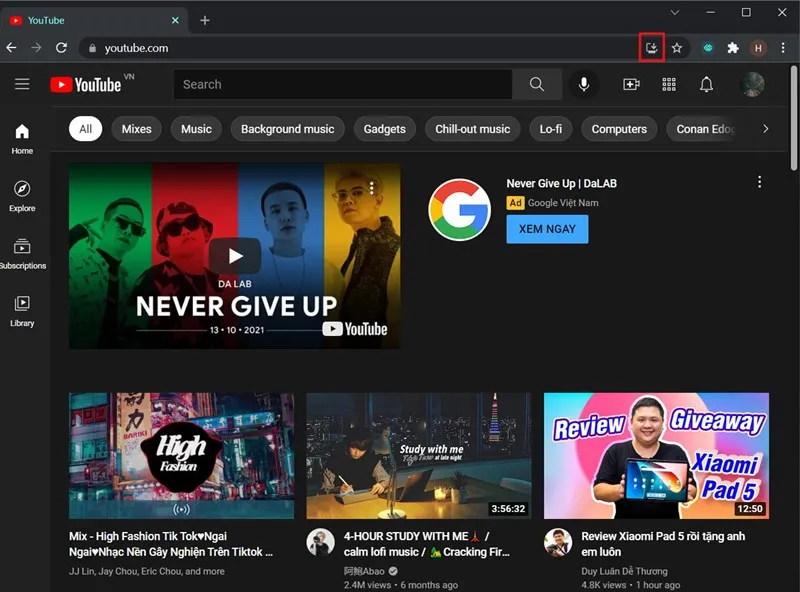
Task: Toggle the sidebar with the hamburger menu
Action: (x=22, y=84)
